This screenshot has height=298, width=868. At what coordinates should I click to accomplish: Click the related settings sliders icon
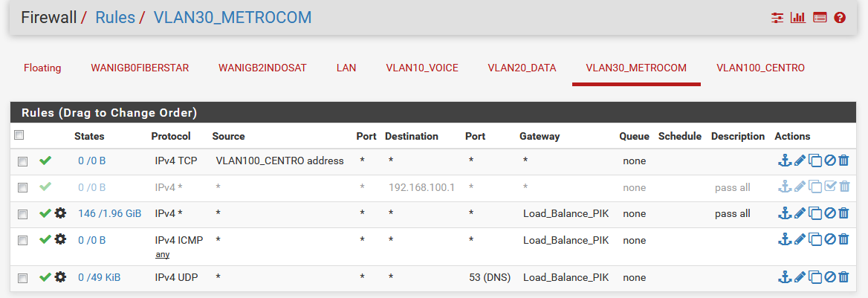click(778, 17)
